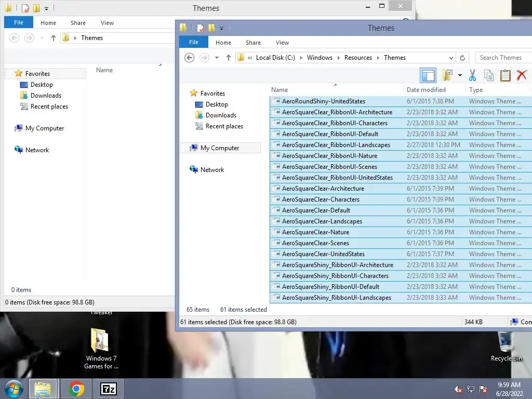This screenshot has height=399, width=532.
Task: Click the Copy icon in front Themes window
Action: [489, 75]
